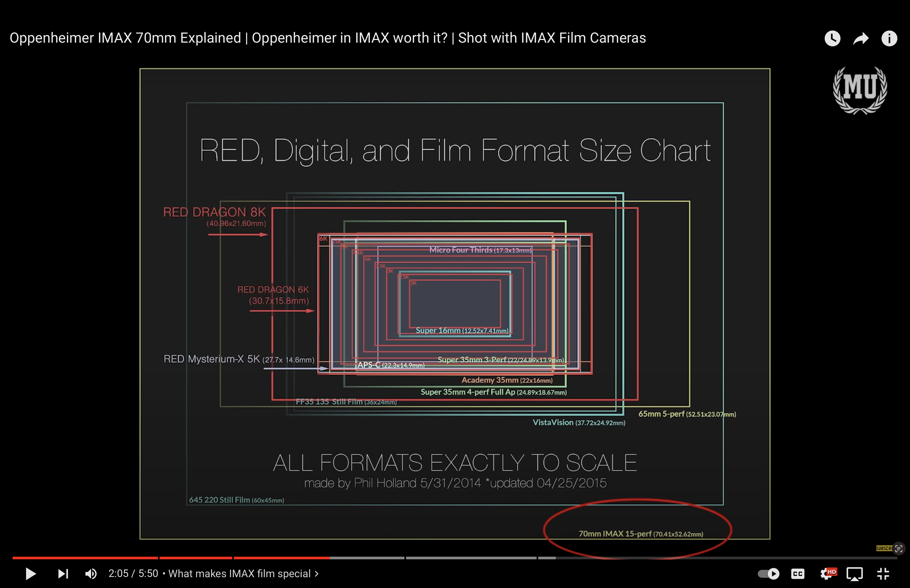Click the AirPlay cast icon
Screen dimensions: 910x588
coord(855,574)
